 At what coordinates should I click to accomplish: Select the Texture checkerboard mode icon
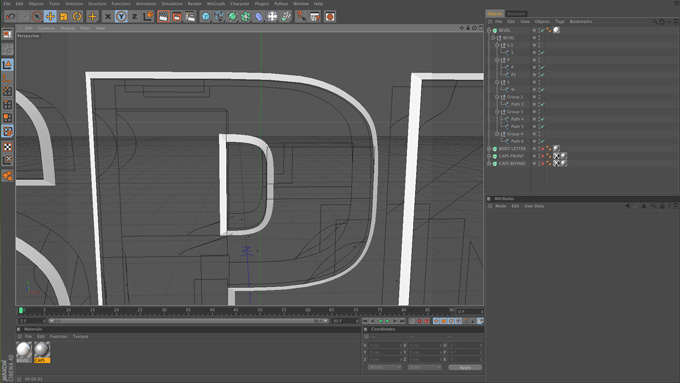(7, 147)
